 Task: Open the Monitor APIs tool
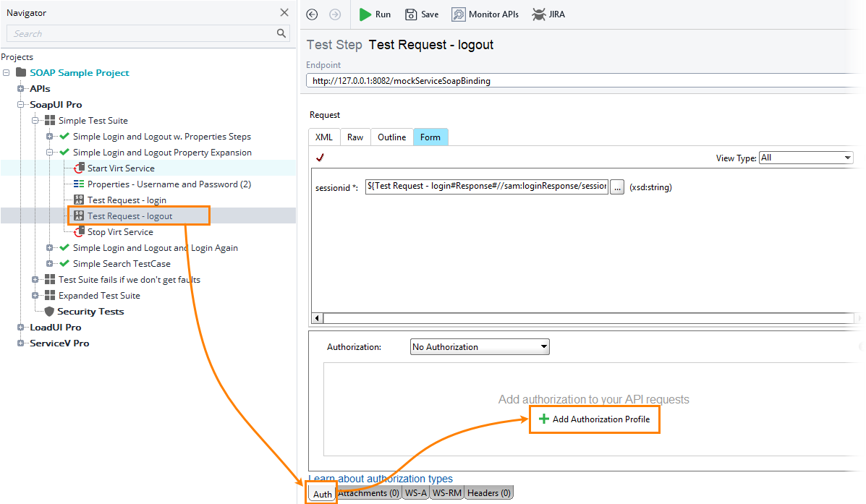(485, 14)
